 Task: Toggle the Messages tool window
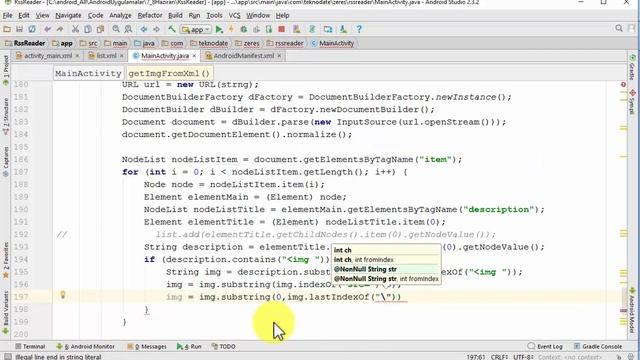pyautogui.click(x=147, y=346)
